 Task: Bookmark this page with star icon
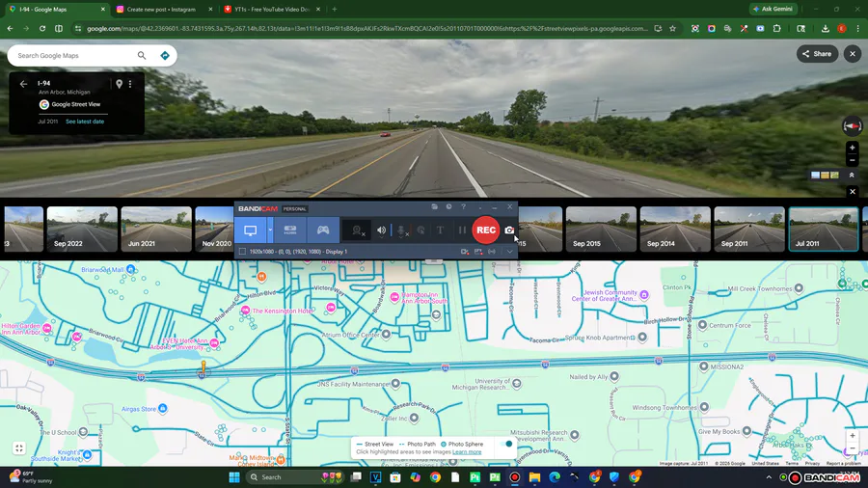[672, 29]
